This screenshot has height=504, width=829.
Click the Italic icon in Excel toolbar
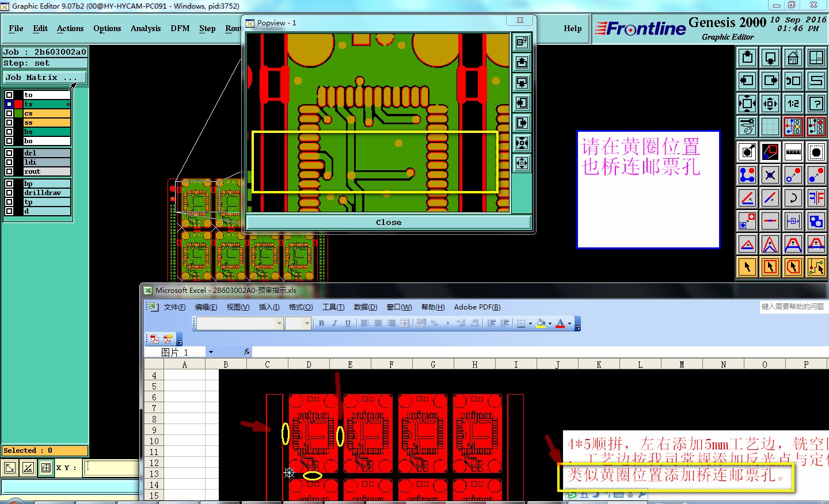click(334, 323)
